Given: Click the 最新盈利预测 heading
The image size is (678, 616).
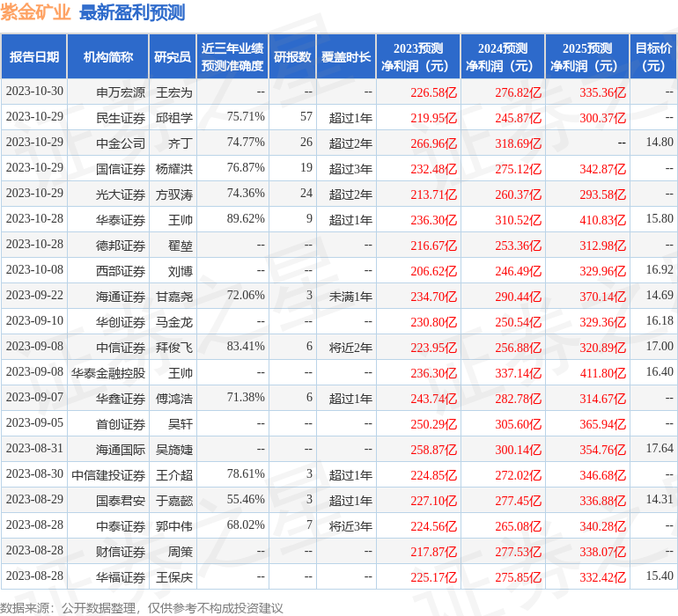Looking at the screenshot, I should point(132,12).
